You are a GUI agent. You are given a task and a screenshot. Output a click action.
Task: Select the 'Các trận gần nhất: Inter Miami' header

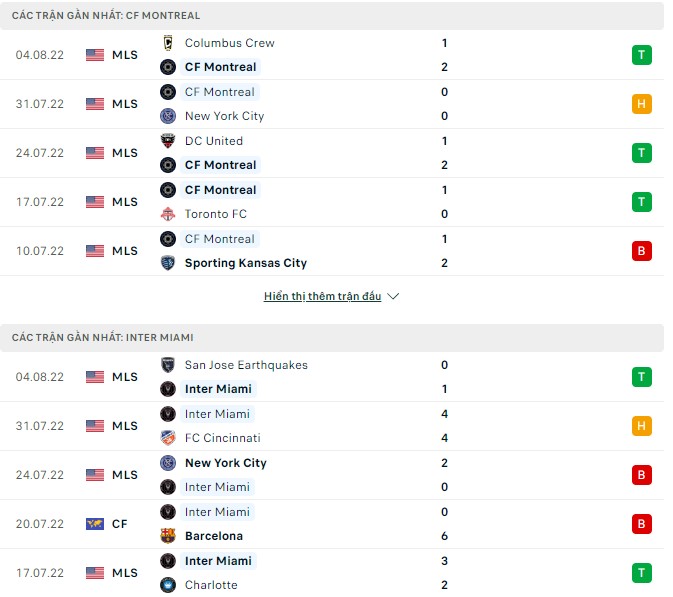[x=103, y=338]
